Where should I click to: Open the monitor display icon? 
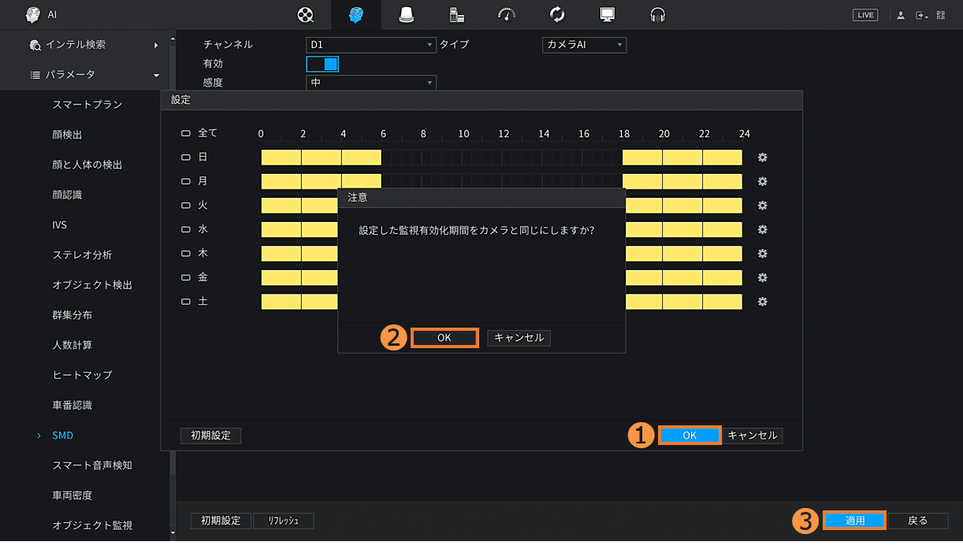[x=607, y=15]
